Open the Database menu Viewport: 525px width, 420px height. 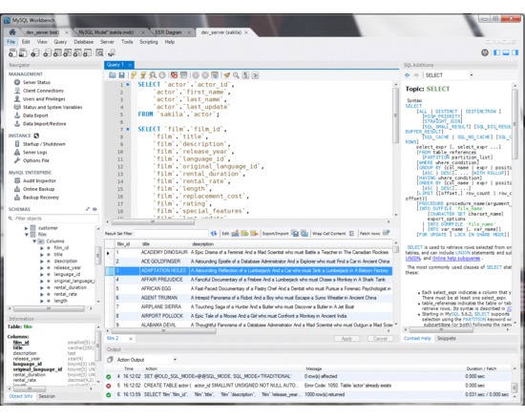pos(84,42)
